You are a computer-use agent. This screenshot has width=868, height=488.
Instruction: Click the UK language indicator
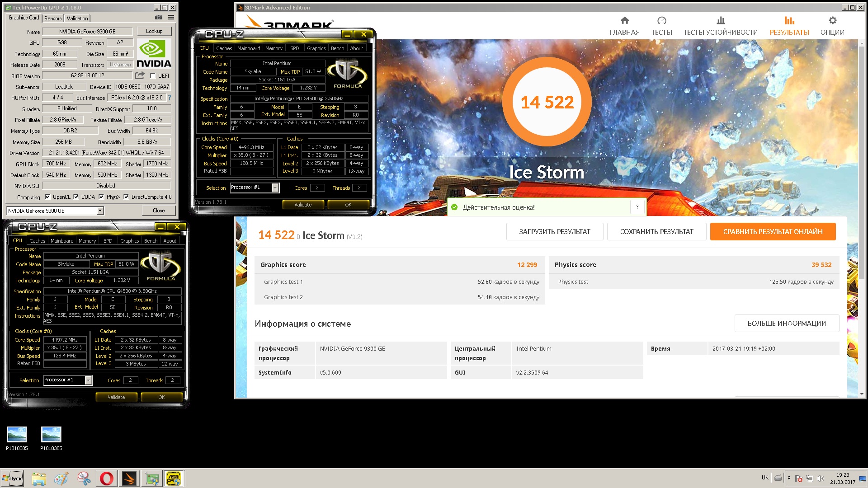(765, 478)
